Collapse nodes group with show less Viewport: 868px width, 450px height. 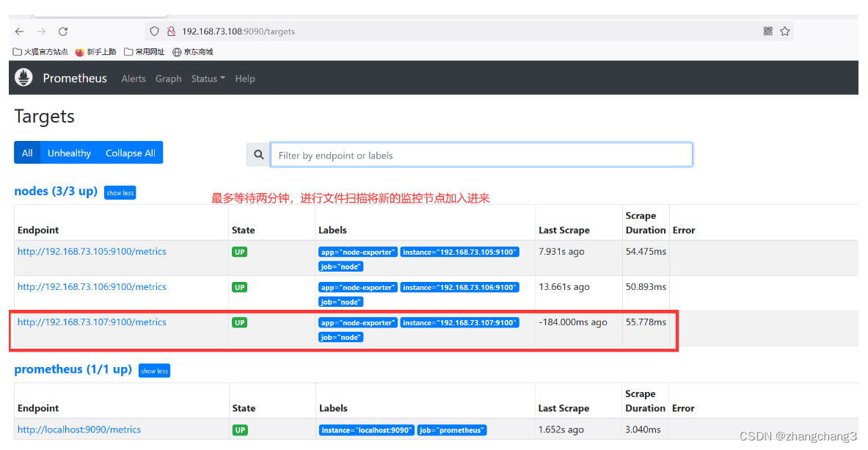coord(120,193)
